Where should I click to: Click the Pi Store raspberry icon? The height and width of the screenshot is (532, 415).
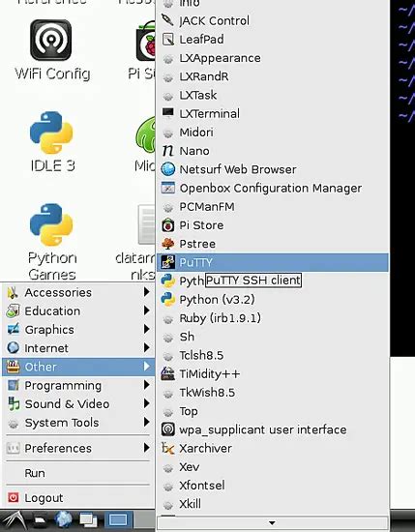[x=168, y=225]
